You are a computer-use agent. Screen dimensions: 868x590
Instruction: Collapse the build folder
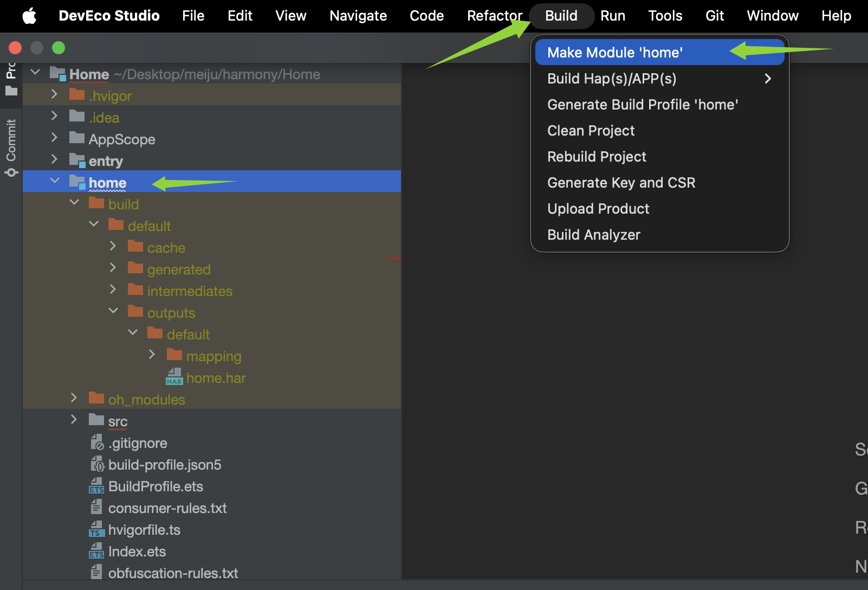click(x=74, y=202)
